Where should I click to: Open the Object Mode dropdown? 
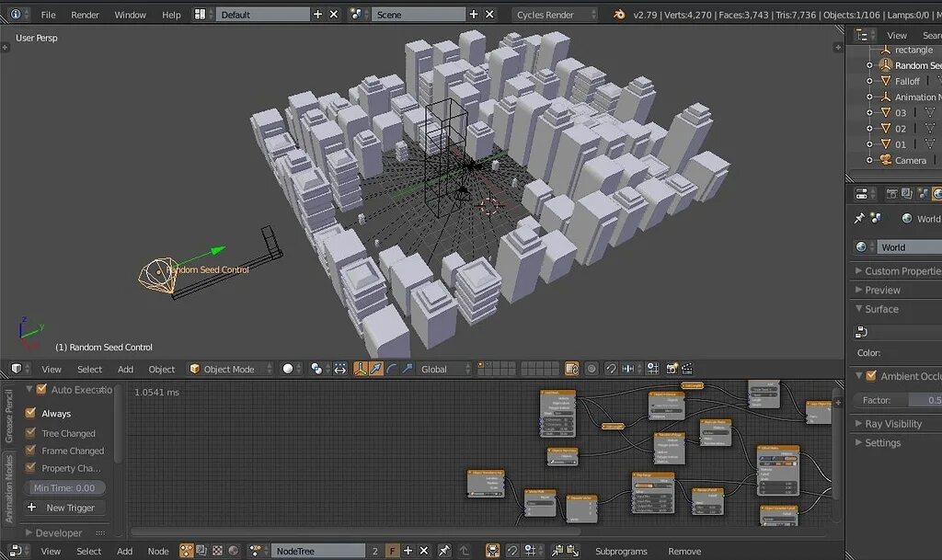coord(230,369)
